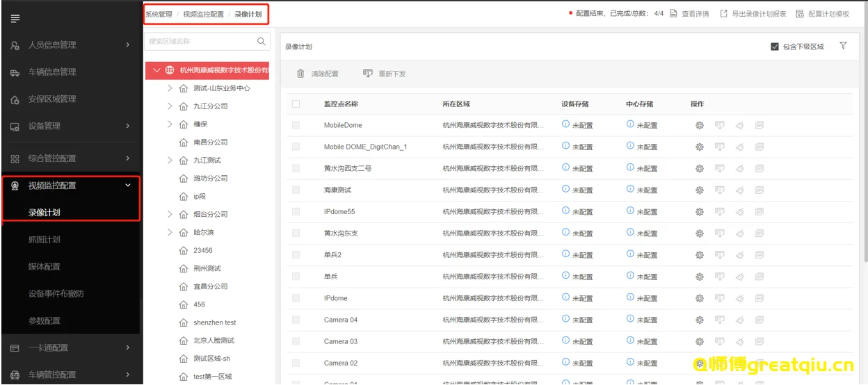This screenshot has height=385, width=868.
Task: Click the gear icon for MobileDome row
Action: click(x=700, y=125)
